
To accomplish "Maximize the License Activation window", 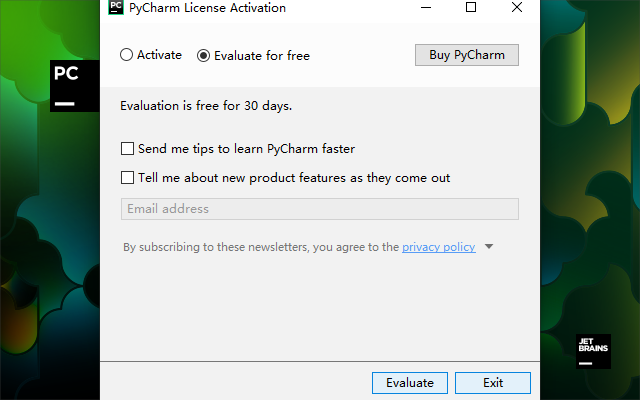I will [471, 8].
